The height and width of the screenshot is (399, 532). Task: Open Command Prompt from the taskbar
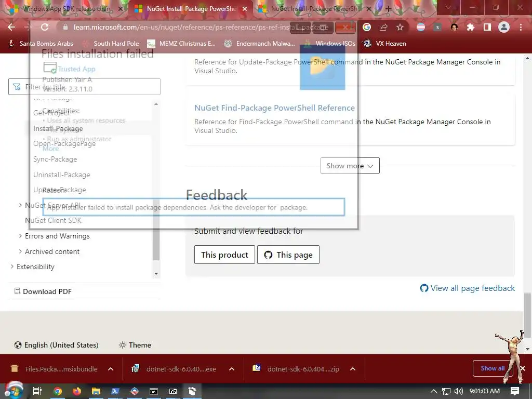[154, 391]
